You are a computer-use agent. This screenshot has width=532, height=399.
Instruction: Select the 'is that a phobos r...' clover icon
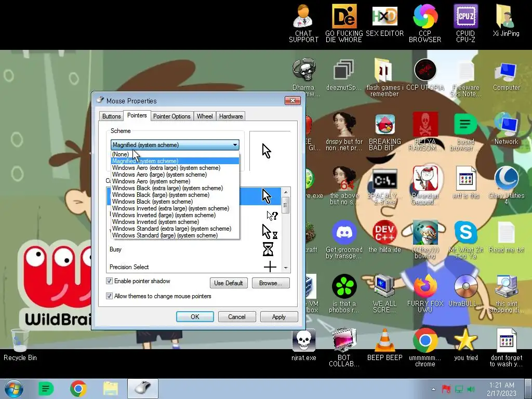pyautogui.click(x=344, y=294)
